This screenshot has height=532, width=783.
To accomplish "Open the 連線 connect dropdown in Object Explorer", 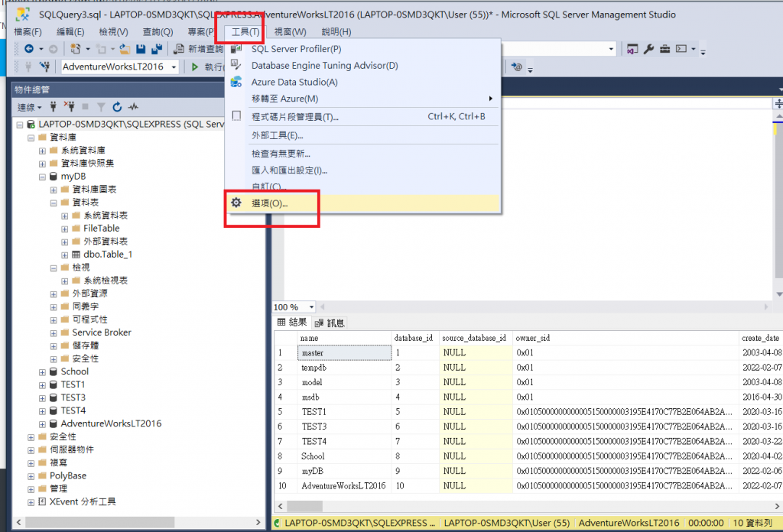I will pyautogui.click(x=30, y=107).
